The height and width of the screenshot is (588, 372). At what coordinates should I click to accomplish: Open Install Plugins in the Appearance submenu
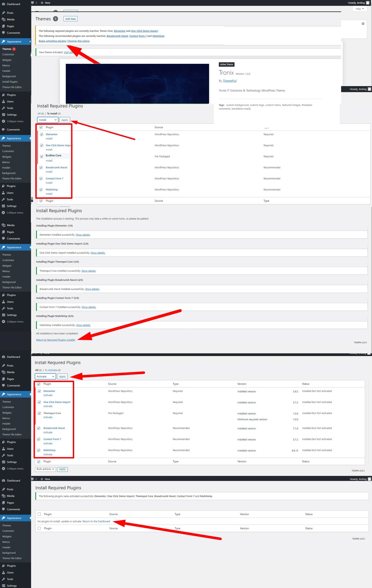click(x=10, y=82)
